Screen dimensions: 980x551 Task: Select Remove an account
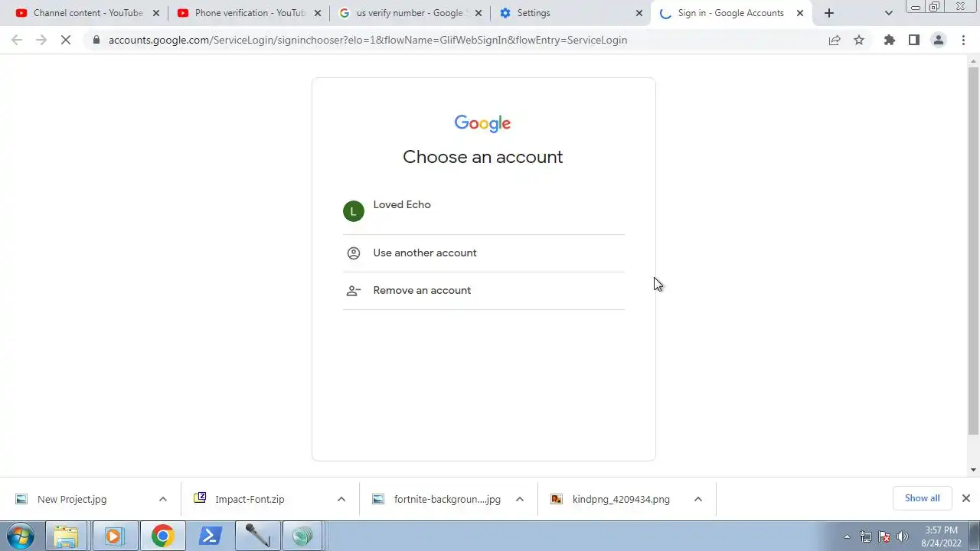point(484,291)
